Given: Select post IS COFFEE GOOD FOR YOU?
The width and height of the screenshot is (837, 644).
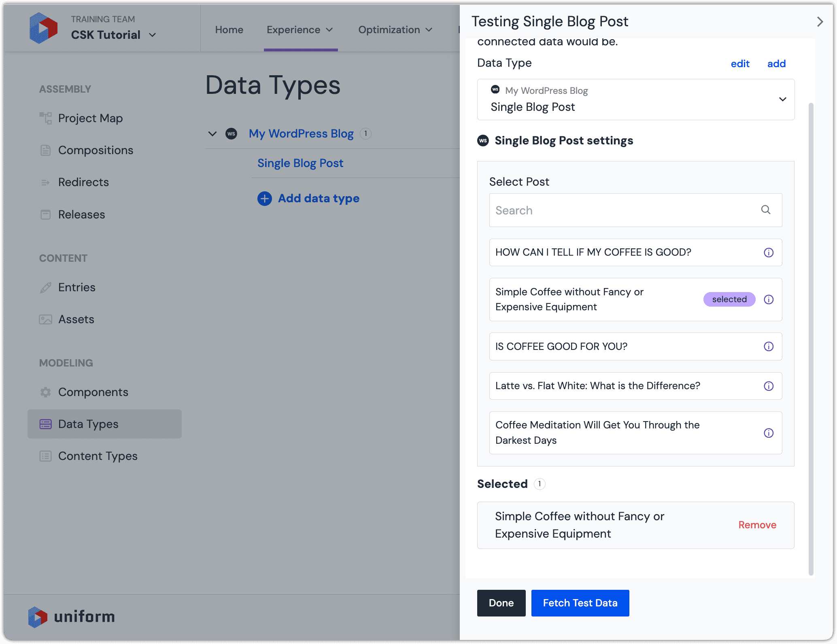Looking at the screenshot, I should 635,346.
